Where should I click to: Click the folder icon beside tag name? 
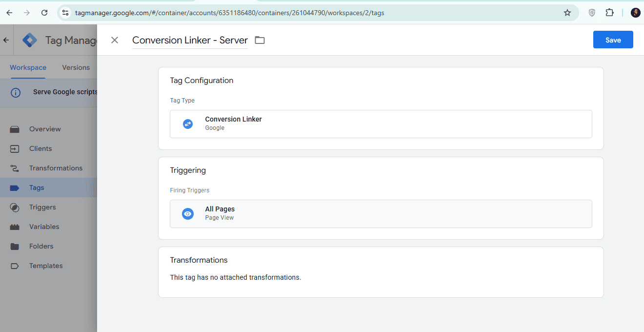[260, 40]
